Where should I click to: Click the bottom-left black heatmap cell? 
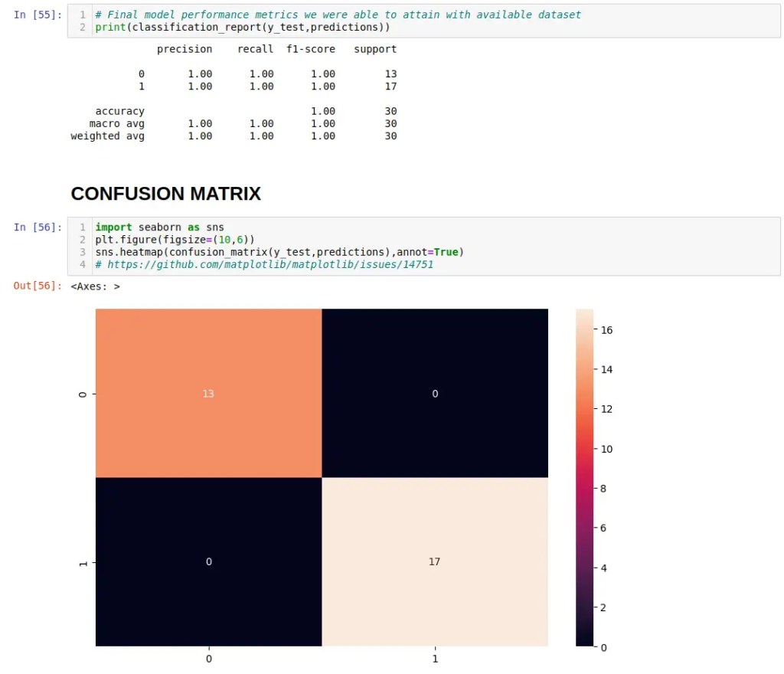coord(208,561)
